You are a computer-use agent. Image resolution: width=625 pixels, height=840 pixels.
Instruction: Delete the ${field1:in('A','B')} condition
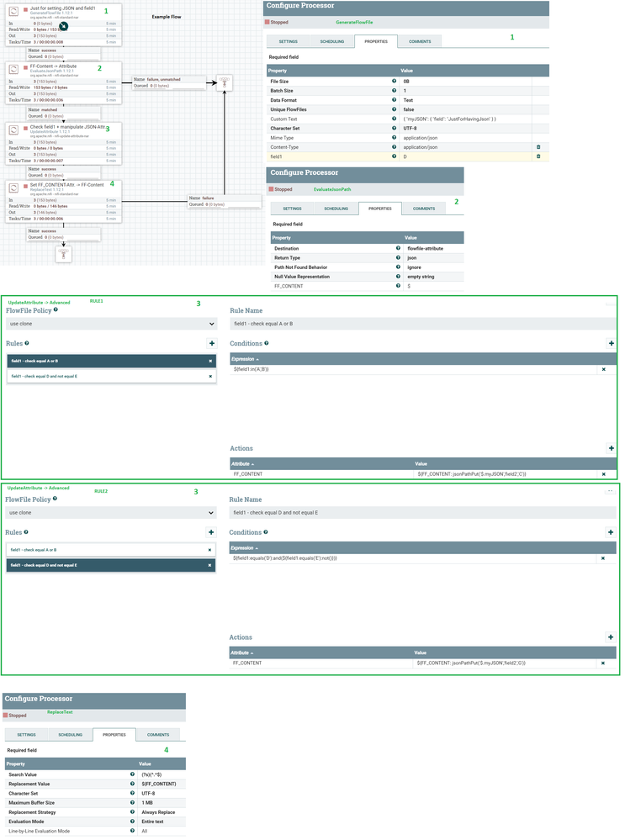coord(604,369)
